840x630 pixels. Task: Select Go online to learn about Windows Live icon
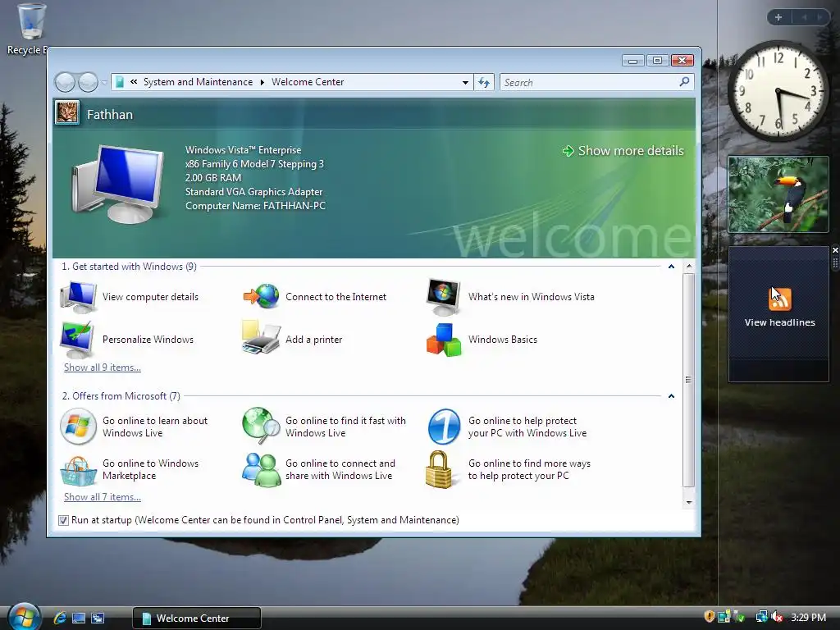pos(78,427)
